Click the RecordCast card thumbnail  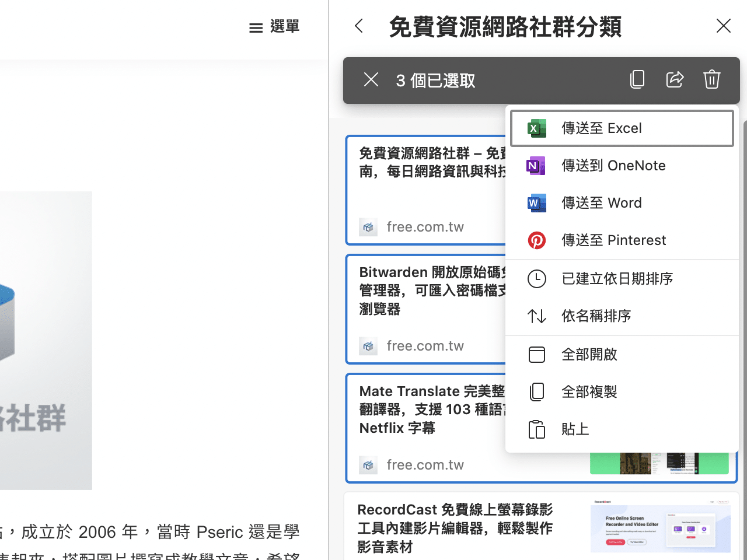(661, 526)
